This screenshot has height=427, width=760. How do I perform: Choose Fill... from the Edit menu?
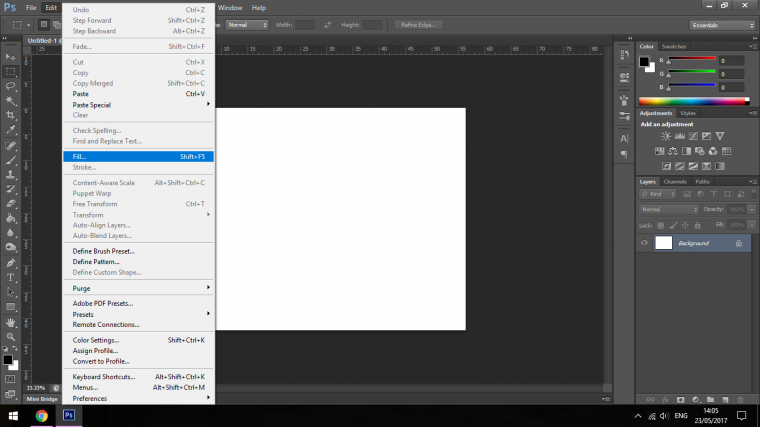pos(139,157)
